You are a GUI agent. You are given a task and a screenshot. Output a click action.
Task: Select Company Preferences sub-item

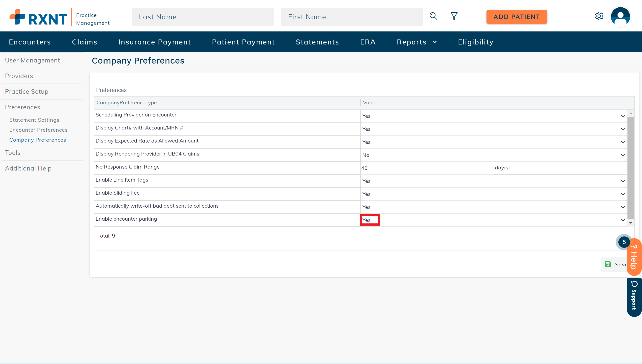pyautogui.click(x=38, y=140)
